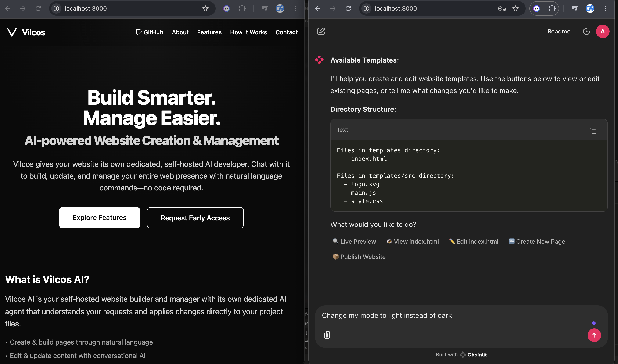Select View index.html action

[413, 242]
